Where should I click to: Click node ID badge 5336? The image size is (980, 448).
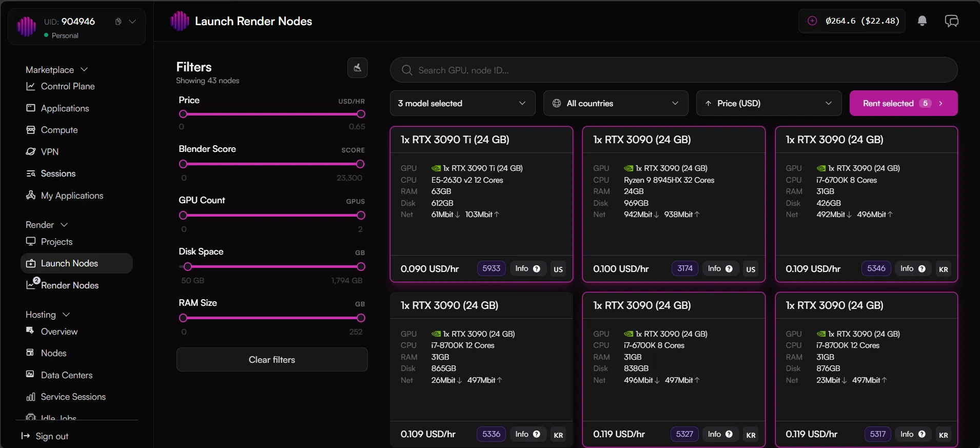click(491, 434)
